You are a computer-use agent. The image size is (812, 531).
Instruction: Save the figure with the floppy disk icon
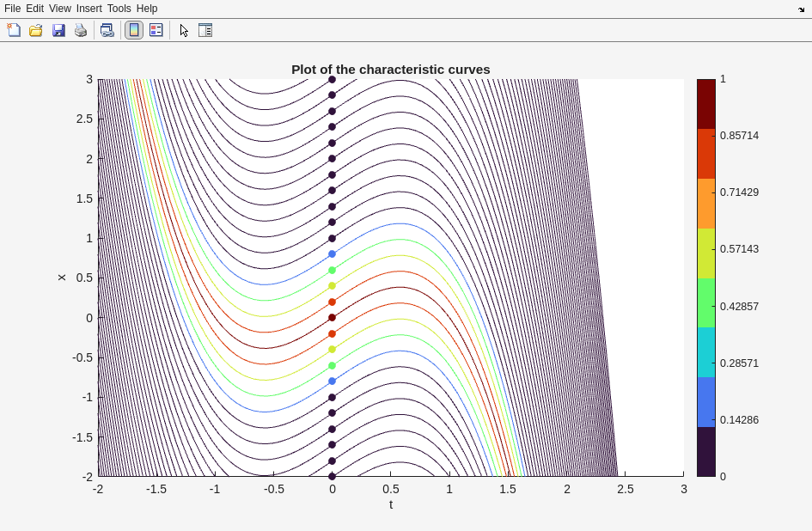pyautogui.click(x=58, y=30)
